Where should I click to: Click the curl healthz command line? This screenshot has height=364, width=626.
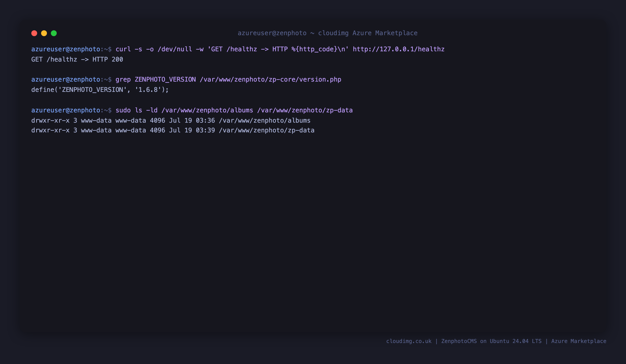coord(280,49)
